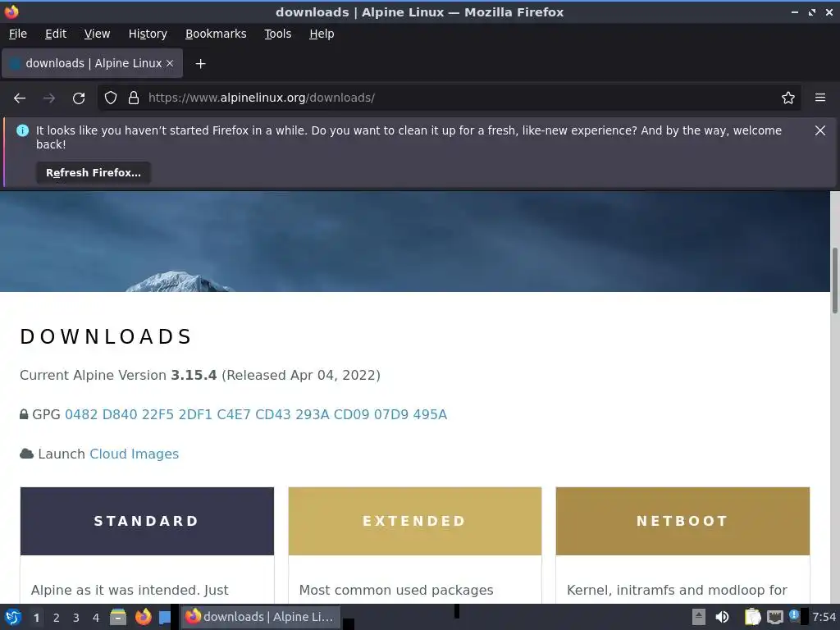Dismiss the Firefox refresh notification bar

(820, 130)
